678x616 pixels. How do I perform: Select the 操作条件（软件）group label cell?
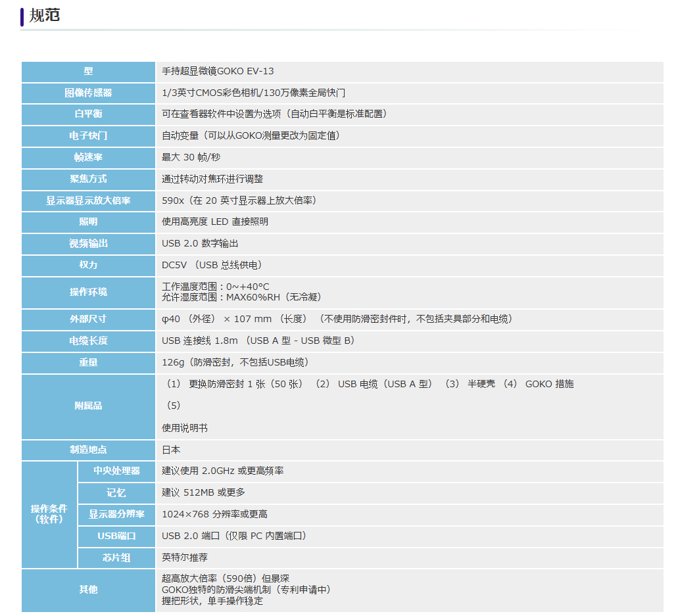[x=49, y=514]
